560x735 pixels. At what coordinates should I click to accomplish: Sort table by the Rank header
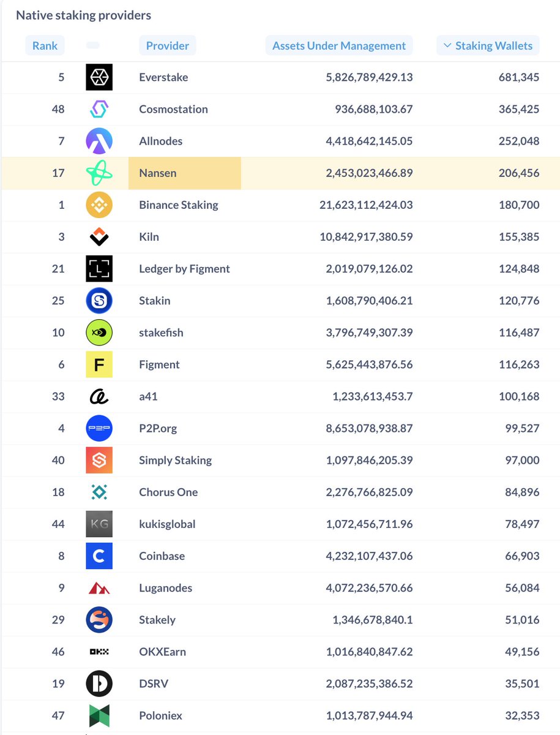[x=44, y=45]
